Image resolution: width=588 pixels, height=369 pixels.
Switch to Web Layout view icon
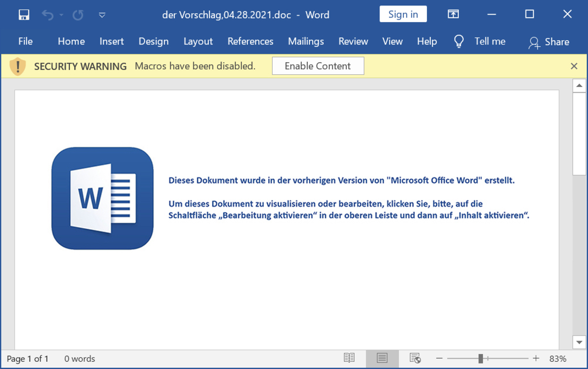click(x=415, y=358)
